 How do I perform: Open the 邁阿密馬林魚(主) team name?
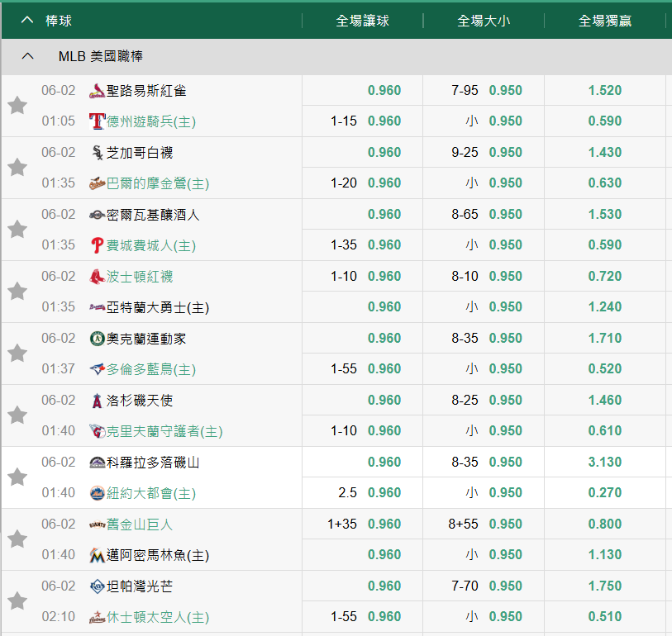point(158,555)
